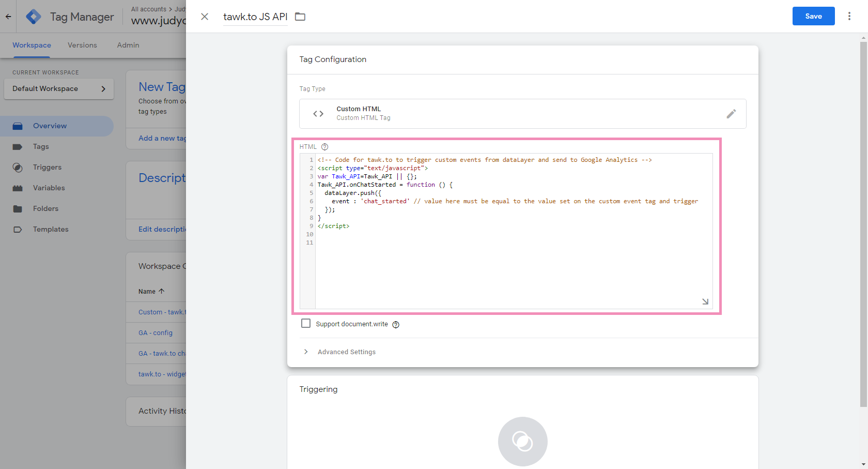
Task: Switch to the Workspace tab
Action: coord(32,45)
